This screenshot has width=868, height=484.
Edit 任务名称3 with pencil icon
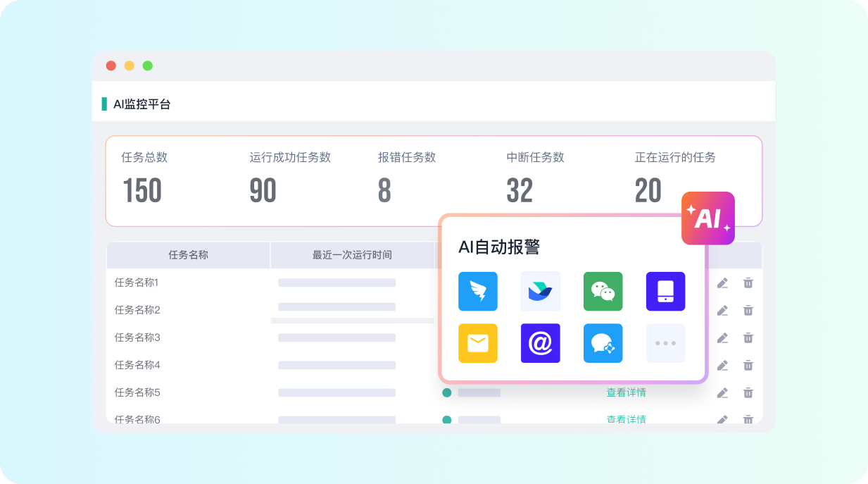coord(722,338)
